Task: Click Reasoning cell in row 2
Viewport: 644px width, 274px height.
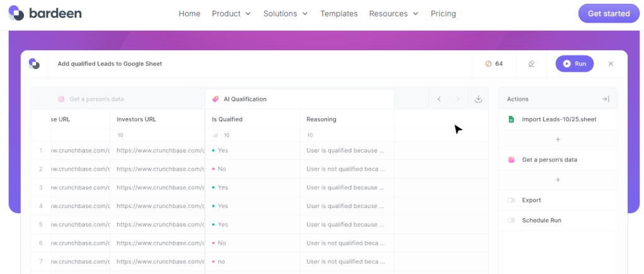Action: pos(346,169)
